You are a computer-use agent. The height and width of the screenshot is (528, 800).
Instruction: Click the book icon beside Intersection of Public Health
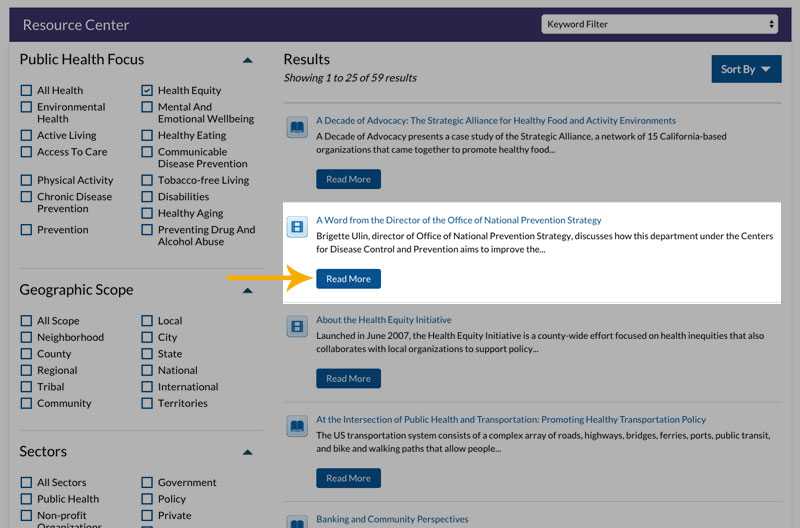(x=297, y=426)
